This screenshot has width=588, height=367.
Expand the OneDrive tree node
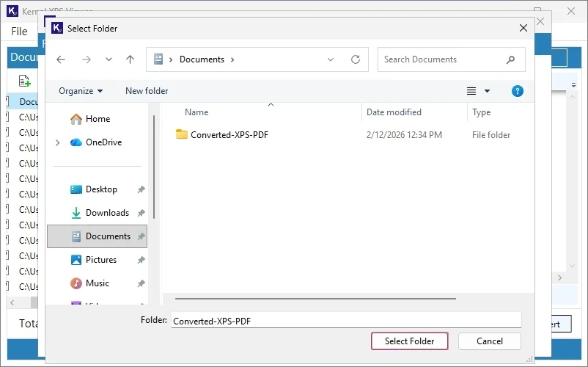(58, 142)
